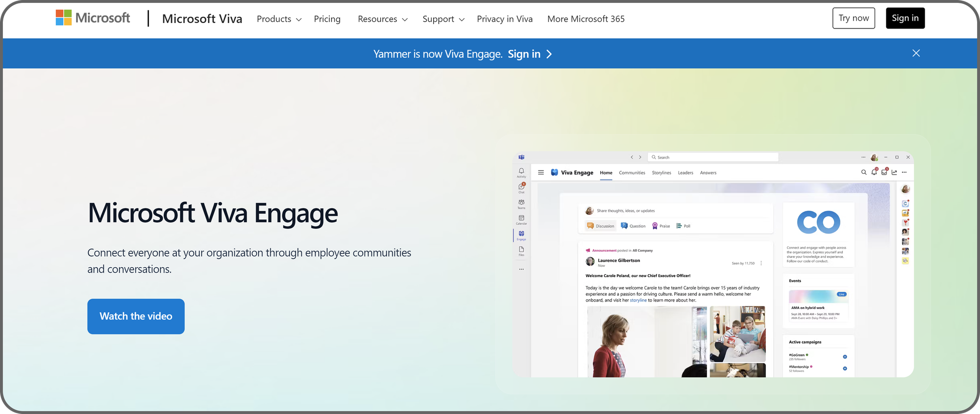The image size is (980, 414).
Task: Click the Watch the video button
Action: coord(136,316)
